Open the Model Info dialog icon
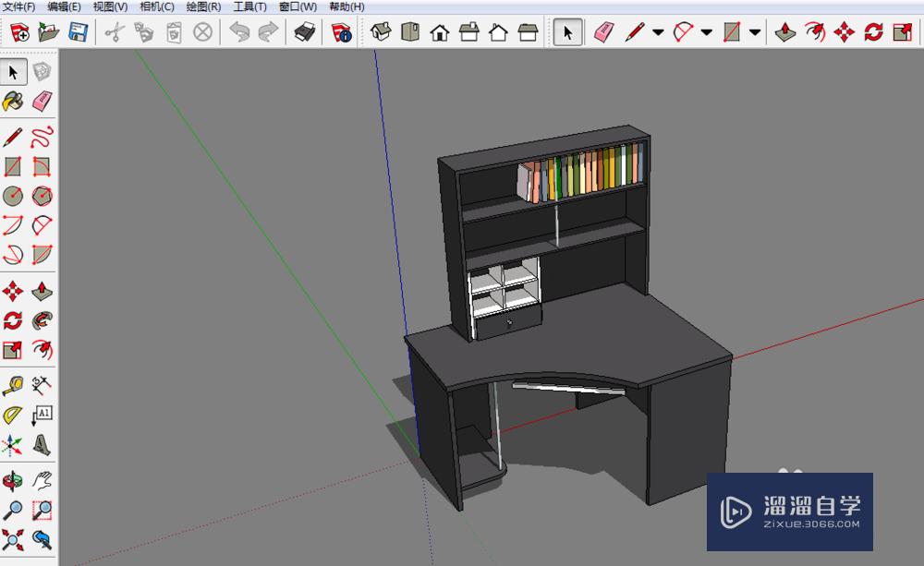The width and height of the screenshot is (924, 566). (341, 33)
